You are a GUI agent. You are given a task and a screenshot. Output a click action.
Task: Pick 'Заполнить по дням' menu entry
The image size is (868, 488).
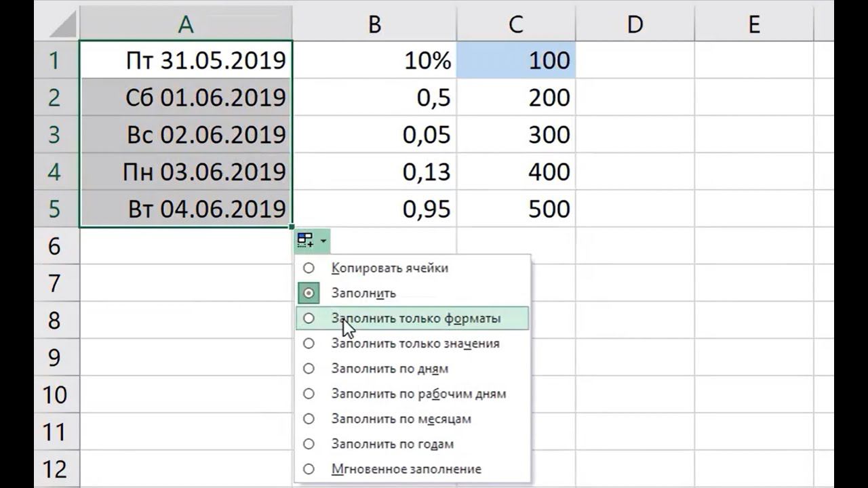click(389, 369)
